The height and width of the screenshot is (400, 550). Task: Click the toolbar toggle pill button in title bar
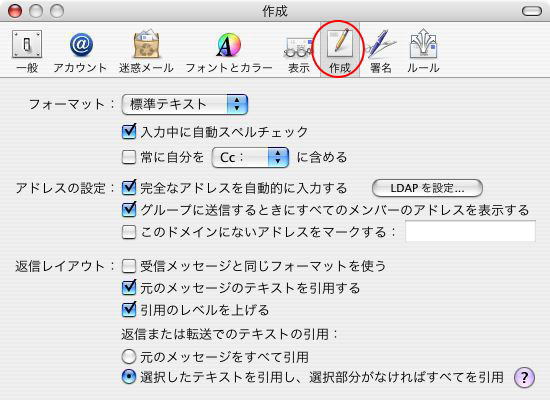click(532, 11)
